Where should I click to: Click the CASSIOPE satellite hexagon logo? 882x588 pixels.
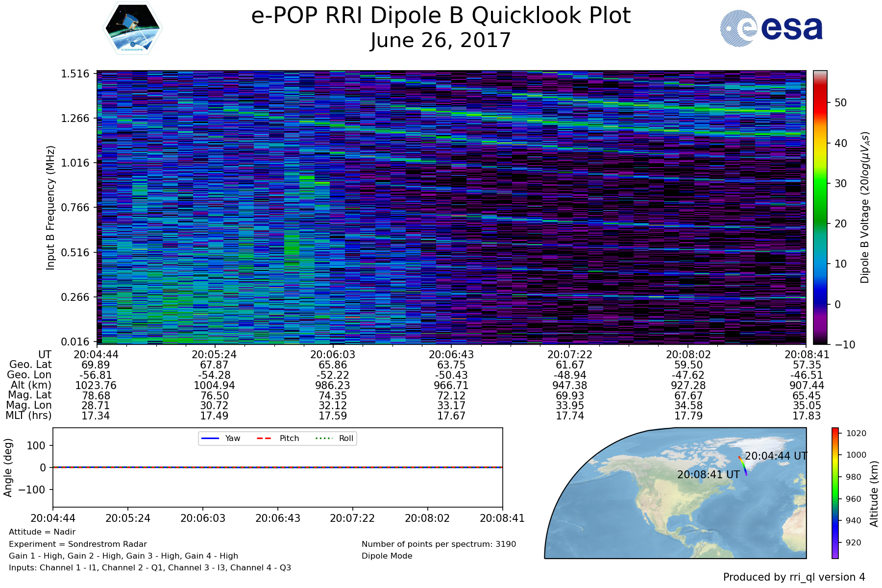click(132, 28)
